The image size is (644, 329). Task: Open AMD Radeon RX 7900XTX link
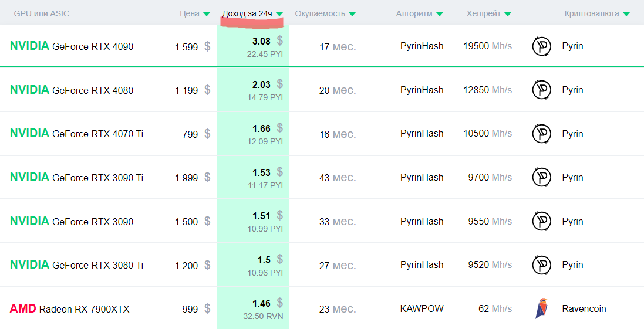pos(69,308)
